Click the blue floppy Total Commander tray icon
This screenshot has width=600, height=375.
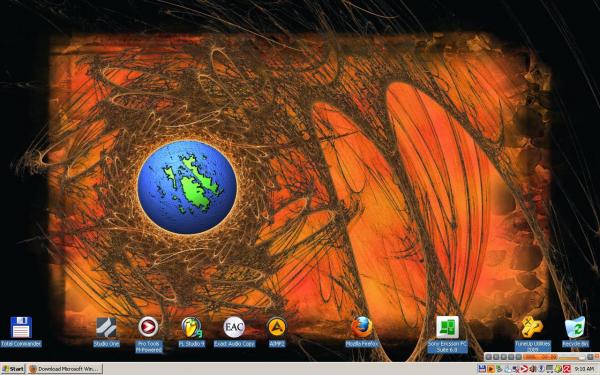click(x=482, y=369)
